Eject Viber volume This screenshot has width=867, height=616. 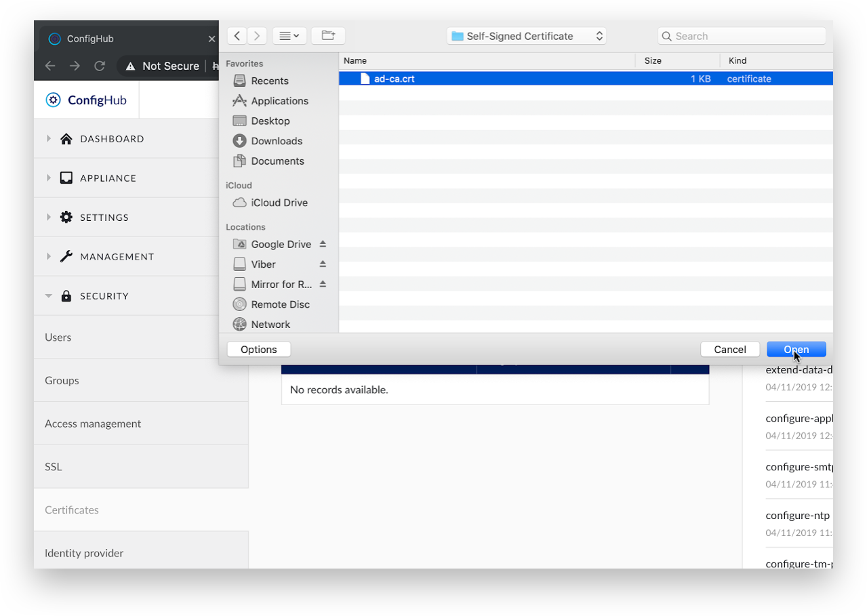click(x=323, y=264)
